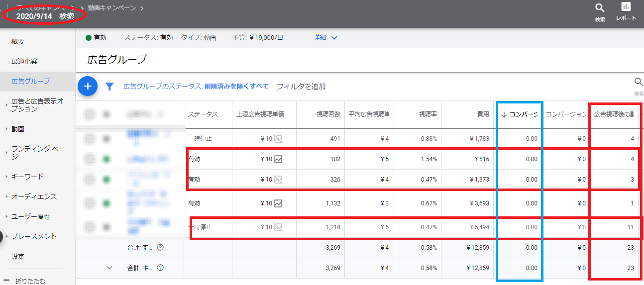Screen dimensions: 644x285
Task: Open bid chart icon in the 102 views row
Action: 278,159
